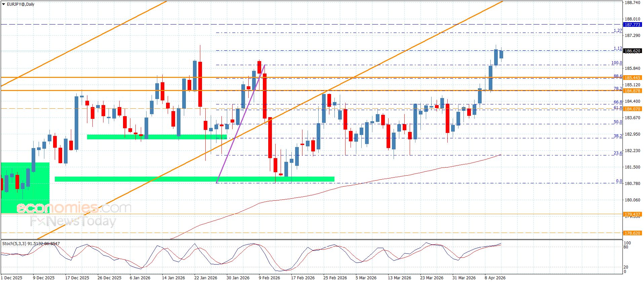Click the 188.010 price axis value
The width and height of the screenshot is (644, 282).
[632, 19]
